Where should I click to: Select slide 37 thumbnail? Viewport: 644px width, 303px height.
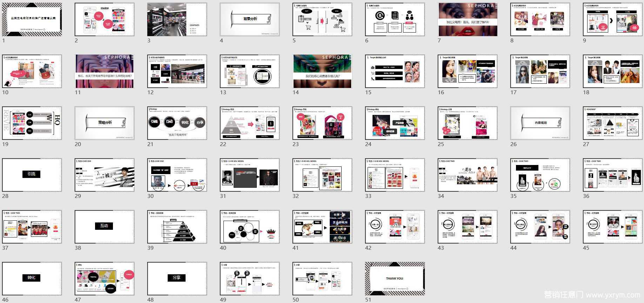[x=32, y=227]
